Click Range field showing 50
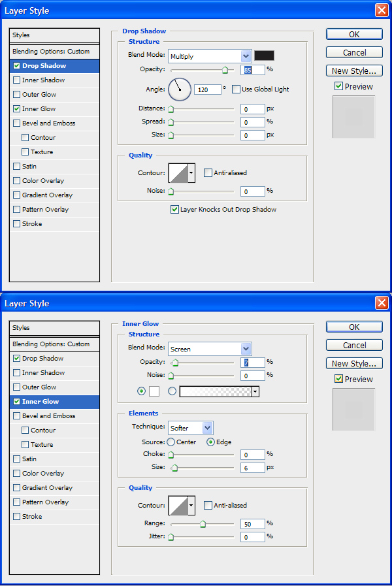 tap(253, 524)
